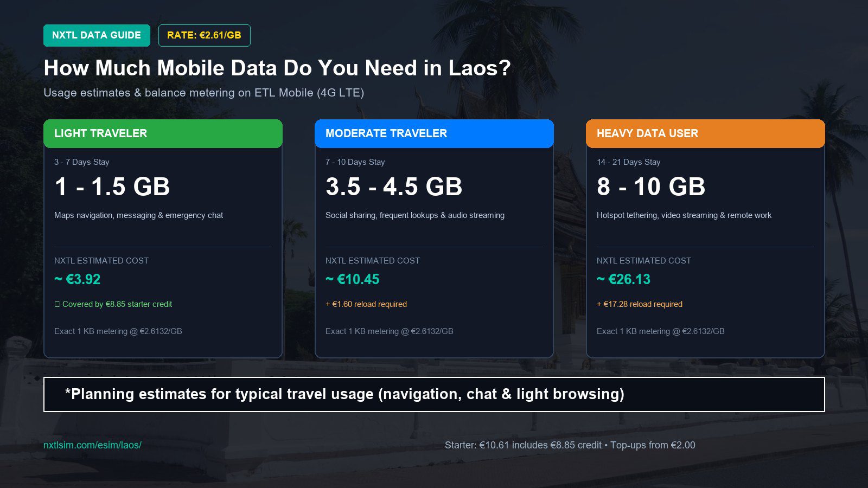Click the NXTL DATA GUIDE badge
868x488 pixels.
point(97,35)
